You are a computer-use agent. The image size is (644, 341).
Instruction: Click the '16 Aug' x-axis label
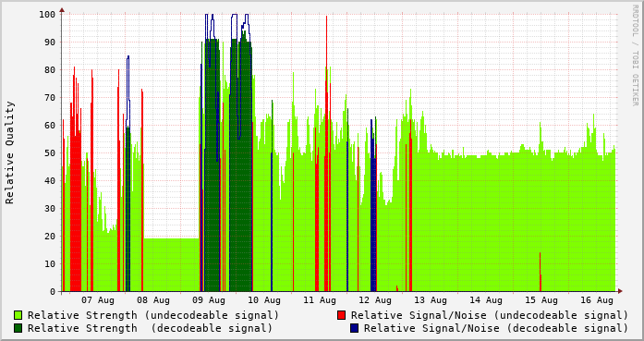(x=597, y=300)
